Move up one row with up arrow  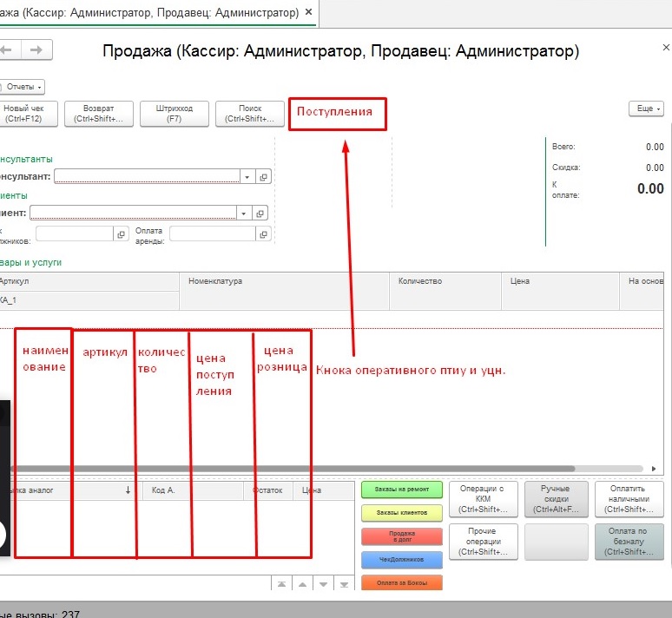[x=302, y=585]
